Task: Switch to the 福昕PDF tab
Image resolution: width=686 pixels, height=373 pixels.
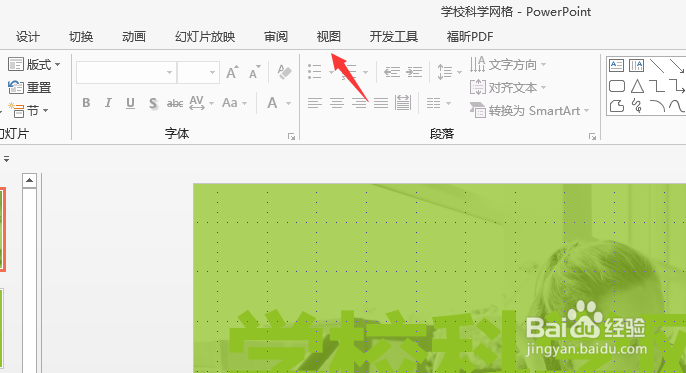Action: pos(470,37)
